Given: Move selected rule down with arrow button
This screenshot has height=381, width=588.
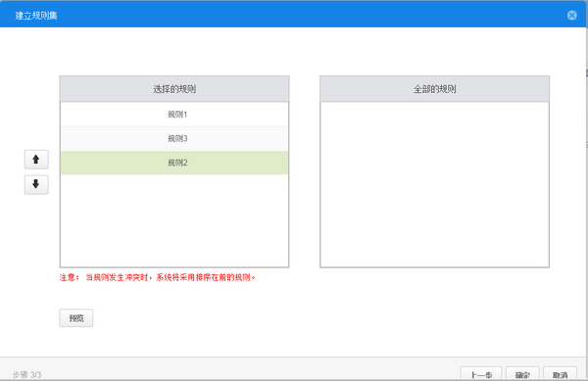Looking at the screenshot, I should click(36, 184).
